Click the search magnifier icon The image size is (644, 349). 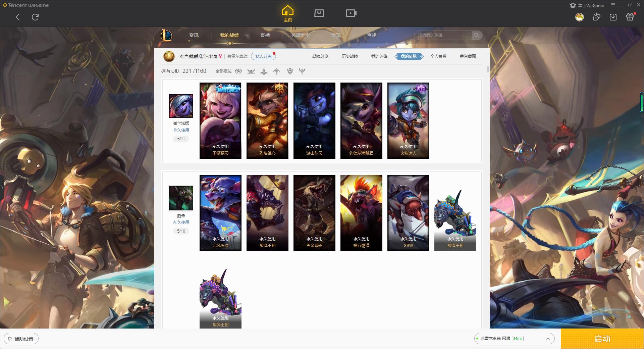[x=477, y=35]
